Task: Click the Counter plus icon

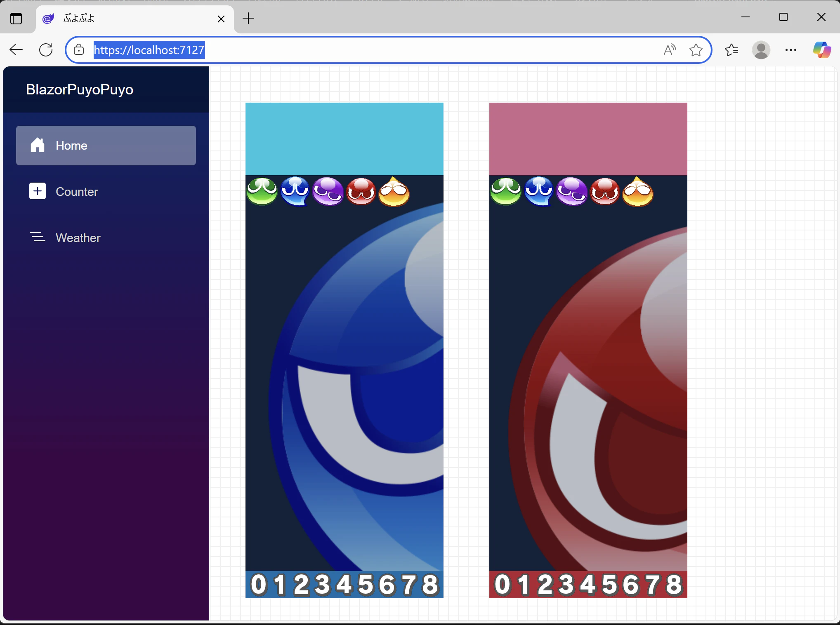Action: pos(38,191)
